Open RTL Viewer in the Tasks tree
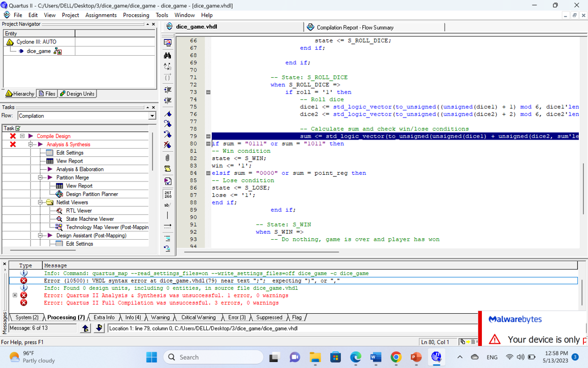588x368 pixels. pos(79,211)
